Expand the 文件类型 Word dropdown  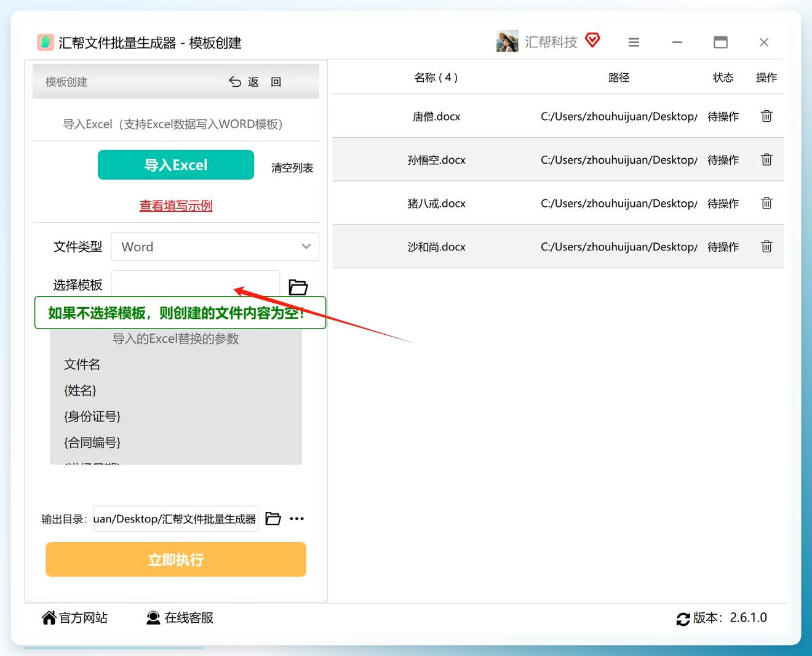(x=215, y=247)
